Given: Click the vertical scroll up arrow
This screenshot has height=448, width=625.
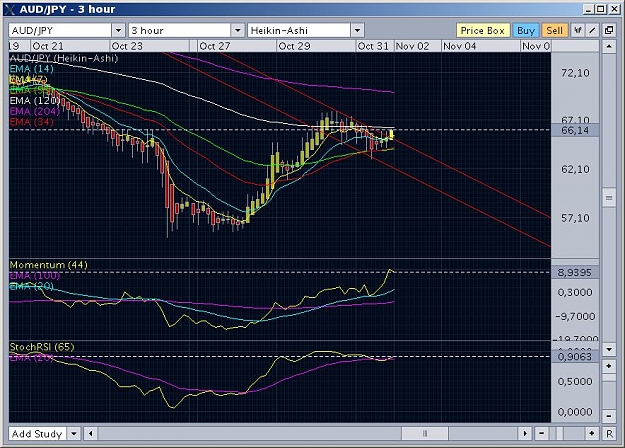Looking at the screenshot, I should 609,47.
